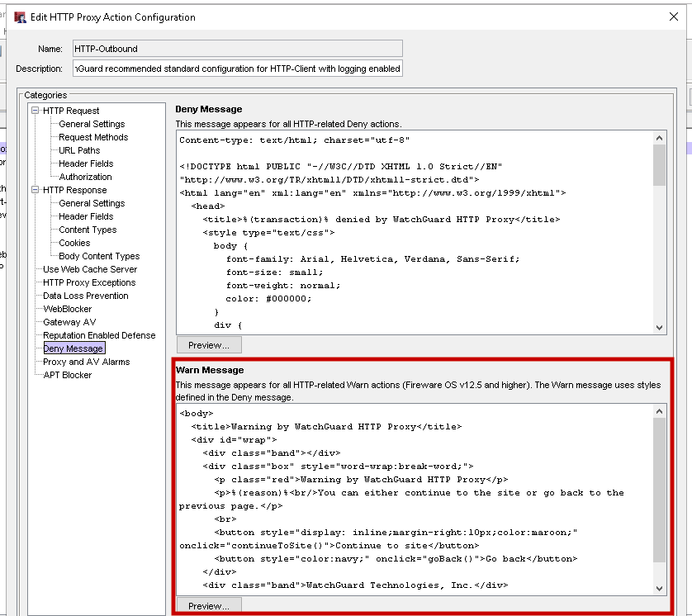The height and width of the screenshot is (616, 692).
Task: Select Gateway AV in categories
Action: [69, 322]
